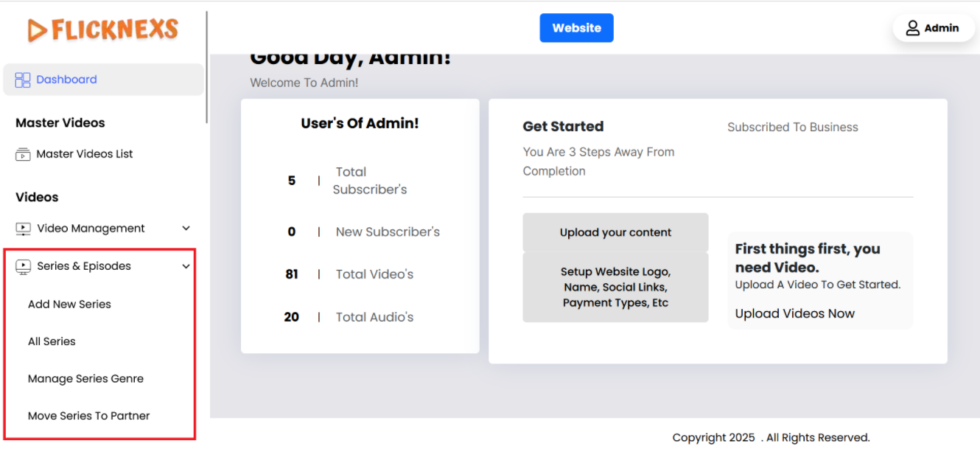Viewport: 980px width, 452px height.
Task: Click Setup Website Logo, Name button
Action: coord(615,288)
